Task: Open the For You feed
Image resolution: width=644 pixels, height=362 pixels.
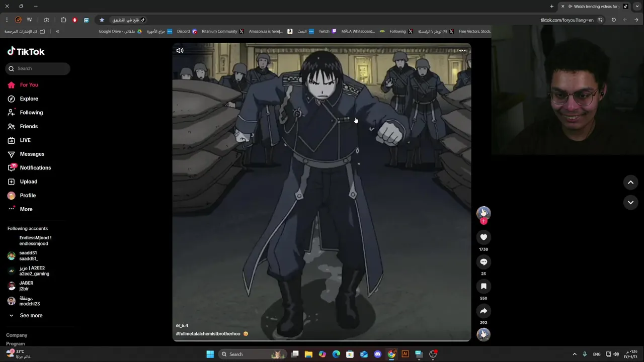Action: pyautogui.click(x=23, y=85)
